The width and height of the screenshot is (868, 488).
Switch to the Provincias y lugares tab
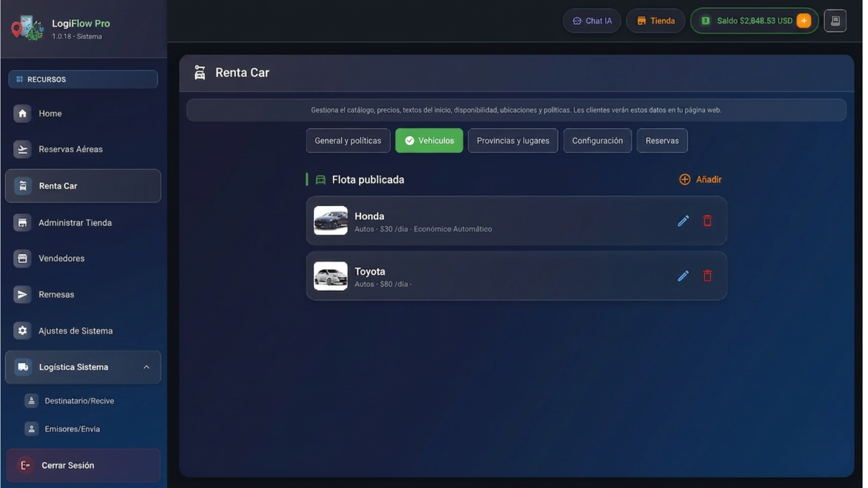tap(513, 141)
